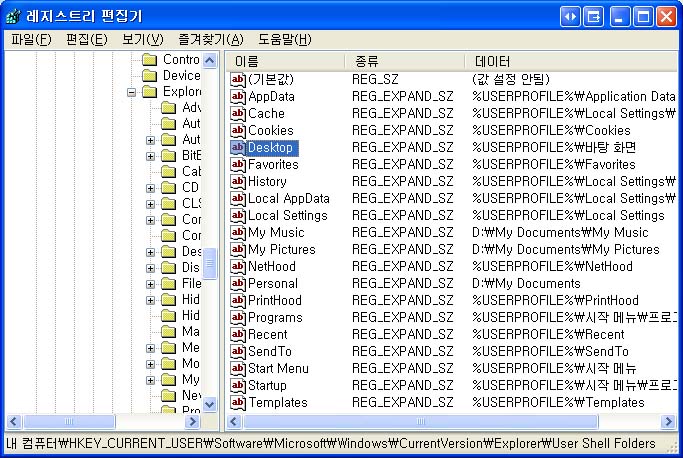
Task: Expand the Des tree node
Action: pyautogui.click(x=150, y=252)
